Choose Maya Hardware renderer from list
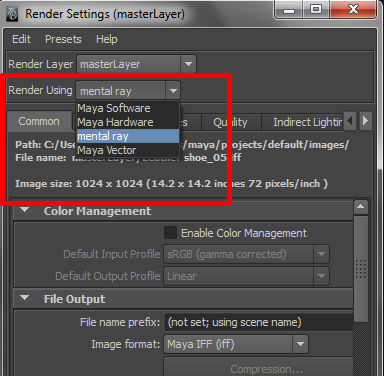384x376 pixels. (128, 122)
